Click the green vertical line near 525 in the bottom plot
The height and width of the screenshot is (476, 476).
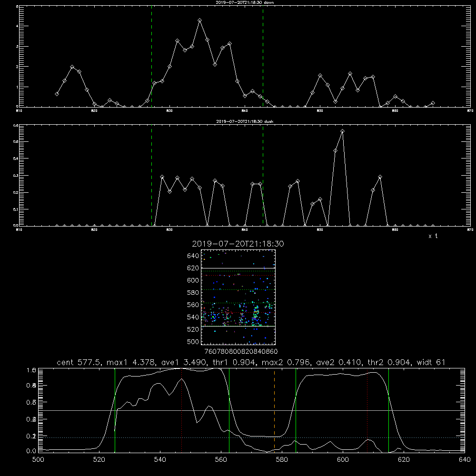click(115, 410)
